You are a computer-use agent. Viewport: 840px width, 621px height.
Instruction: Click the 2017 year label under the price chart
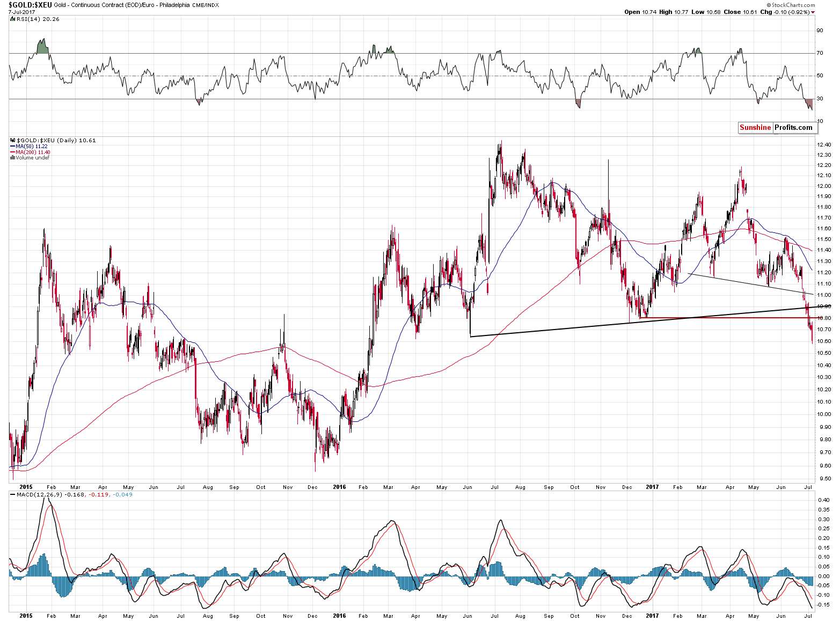coord(652,487)
